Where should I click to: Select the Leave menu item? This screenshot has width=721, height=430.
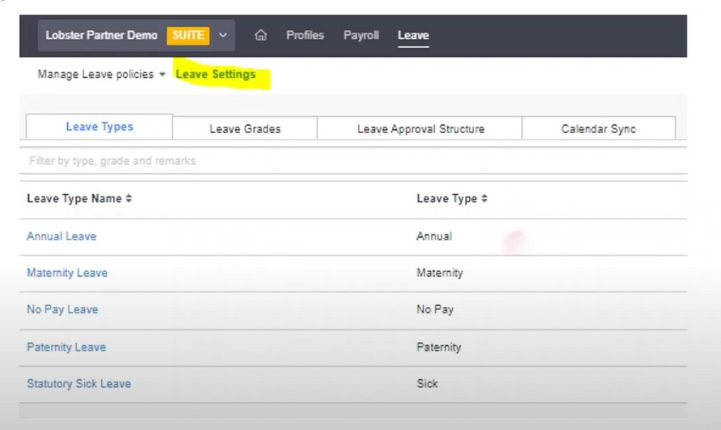(413, 35)
